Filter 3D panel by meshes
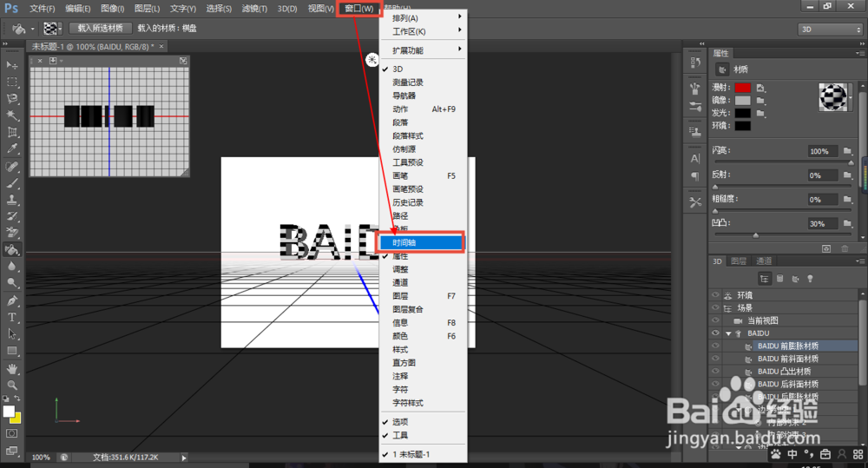 tap(780, 279)
